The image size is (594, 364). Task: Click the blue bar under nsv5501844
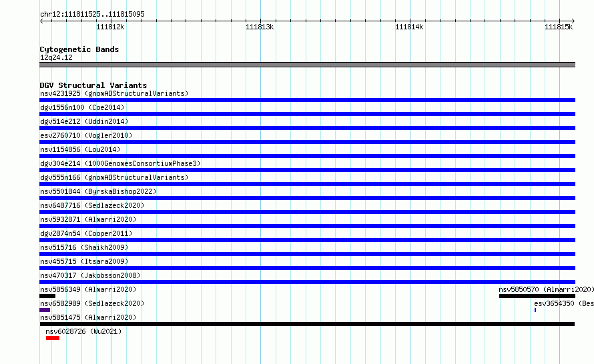tap(307, 198)
